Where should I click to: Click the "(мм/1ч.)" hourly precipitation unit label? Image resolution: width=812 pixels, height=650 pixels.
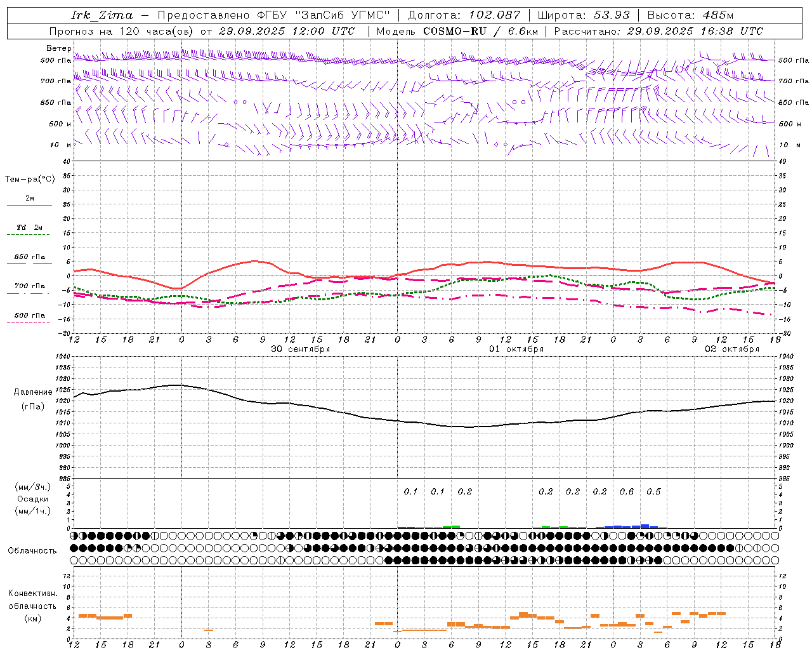pyautogui.click(x=32, y=511)
